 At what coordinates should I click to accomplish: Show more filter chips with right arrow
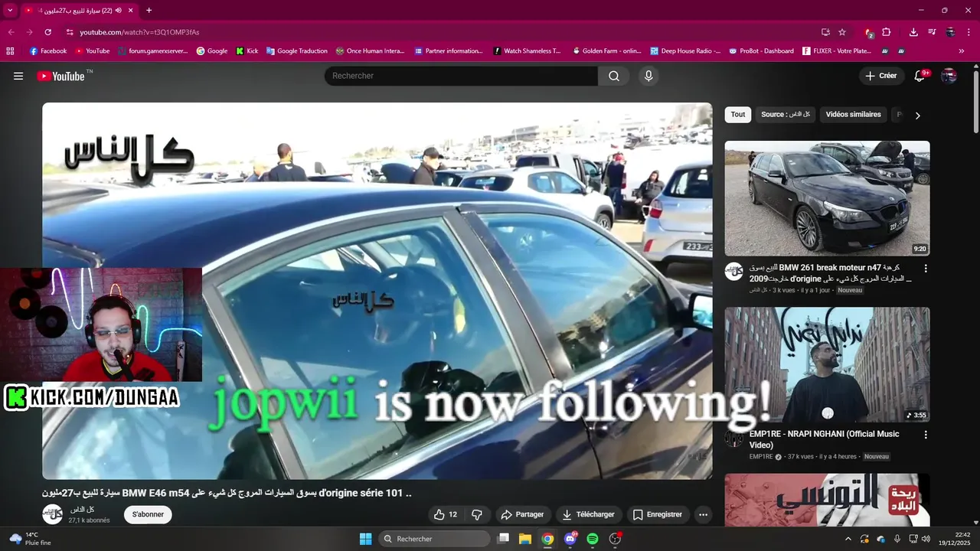917,116
